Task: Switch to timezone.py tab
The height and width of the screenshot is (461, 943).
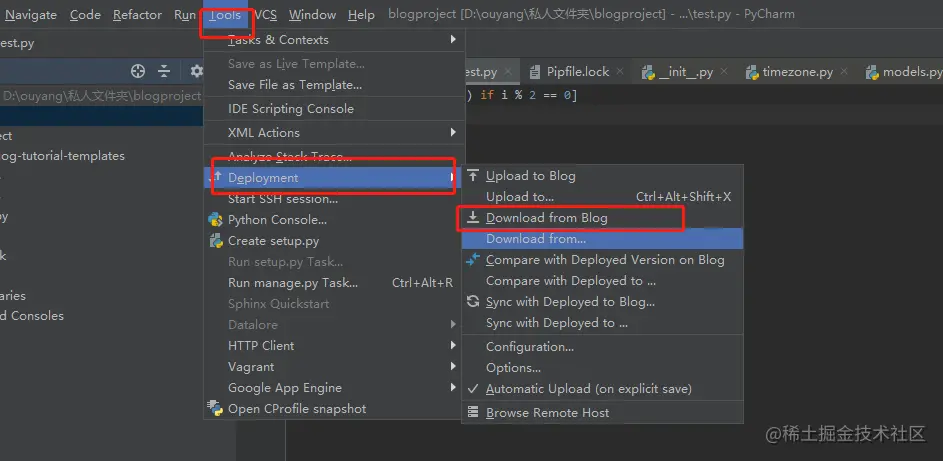Action: pos(796,72)
